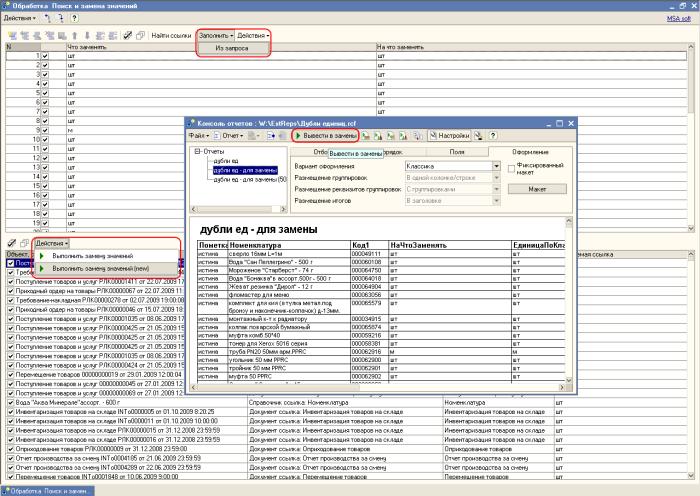Click the checkmark toggle-all icon in replacements toolbar
Viewport: 700px width, 496px height.
click(127, 35)
